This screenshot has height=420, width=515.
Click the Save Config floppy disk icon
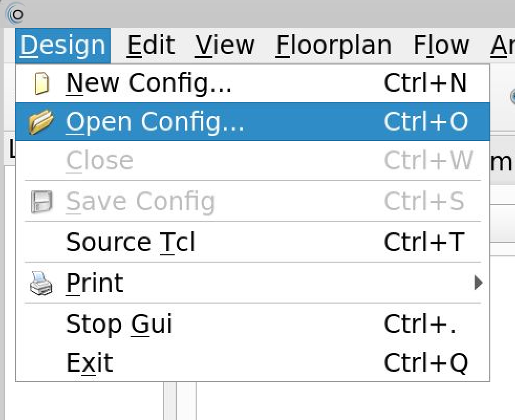[41, 202]
